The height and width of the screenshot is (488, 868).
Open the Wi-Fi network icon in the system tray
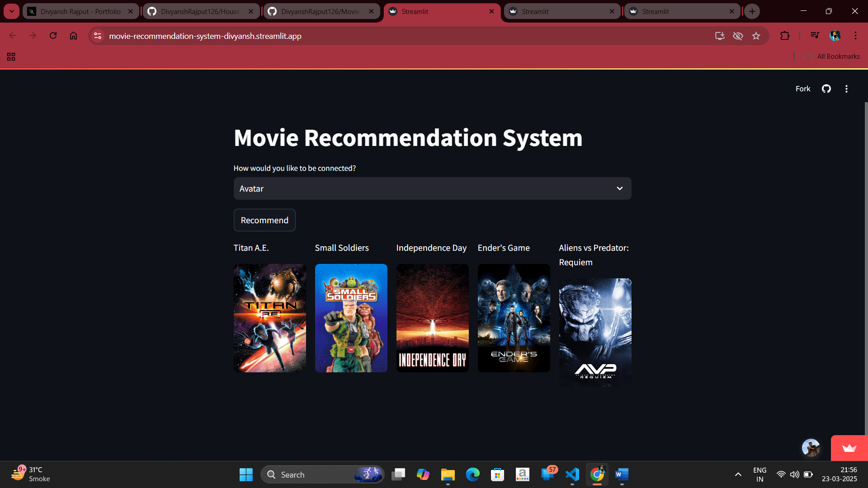point(781,474)
